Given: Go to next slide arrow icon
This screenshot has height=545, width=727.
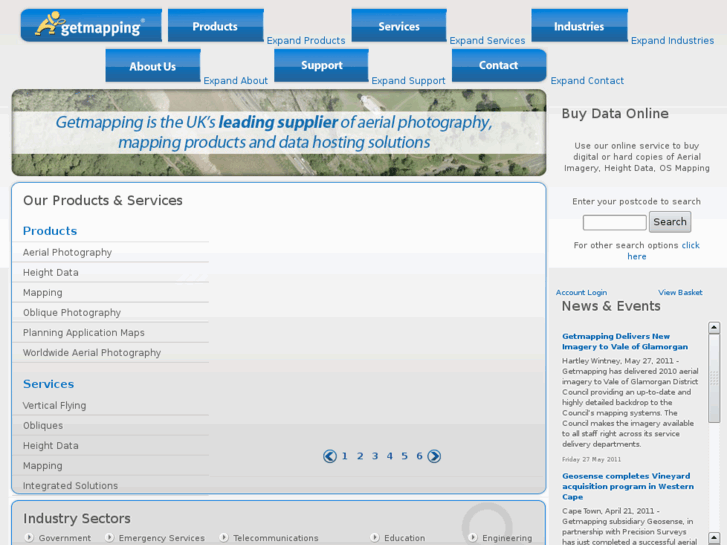Looking at the screenshot, I should (434, 456).
